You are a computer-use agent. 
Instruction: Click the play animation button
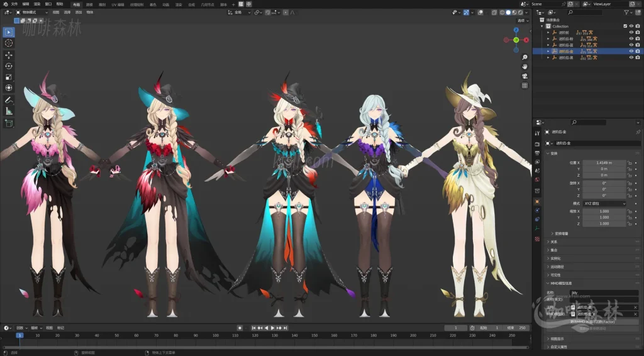click(x=272, y=328)
